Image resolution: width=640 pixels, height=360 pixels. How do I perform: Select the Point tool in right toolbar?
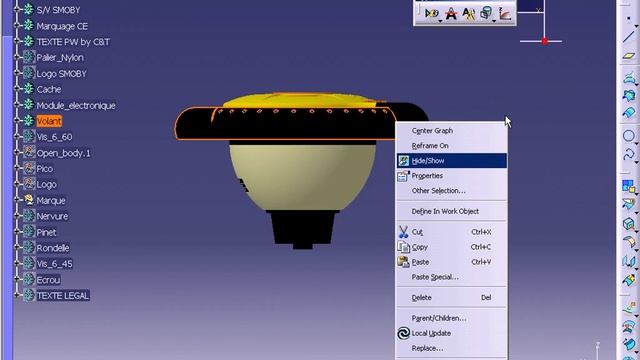[x=629, y=19]
